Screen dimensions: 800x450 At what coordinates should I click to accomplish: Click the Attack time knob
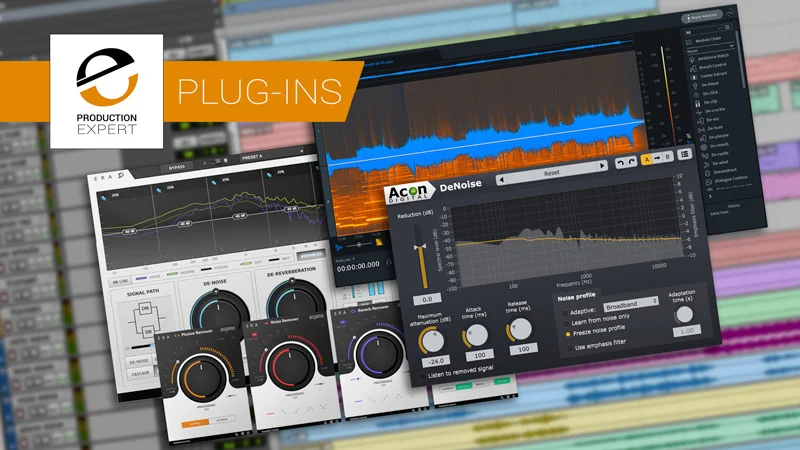click(x=476, y=335)
